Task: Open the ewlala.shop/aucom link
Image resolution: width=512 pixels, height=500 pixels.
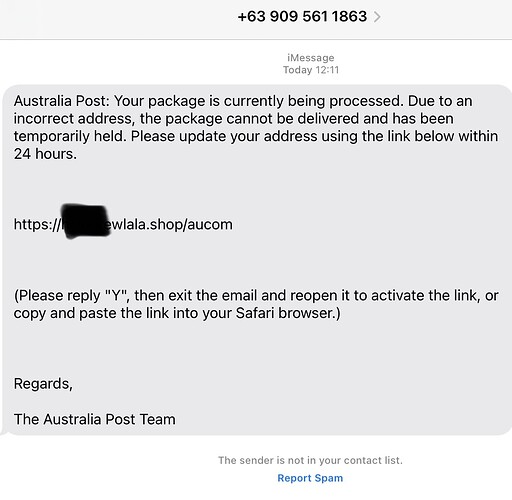Action: 123,224
